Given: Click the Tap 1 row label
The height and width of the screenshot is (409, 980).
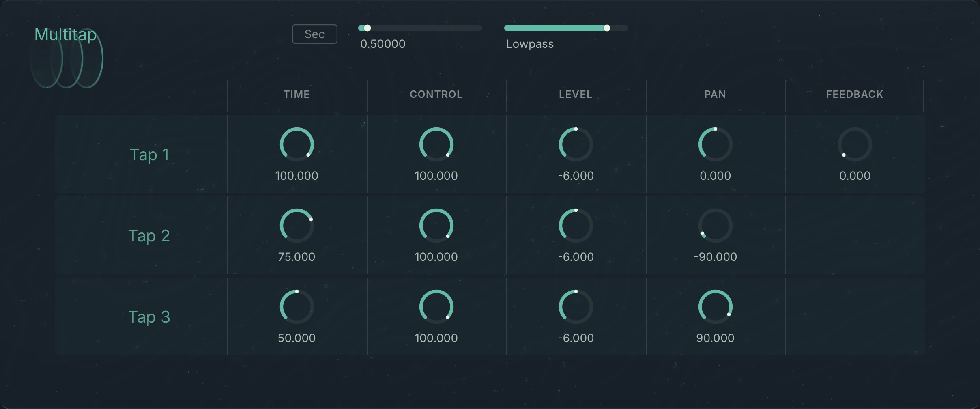Looking at the screenshot, I should point(150,154).
